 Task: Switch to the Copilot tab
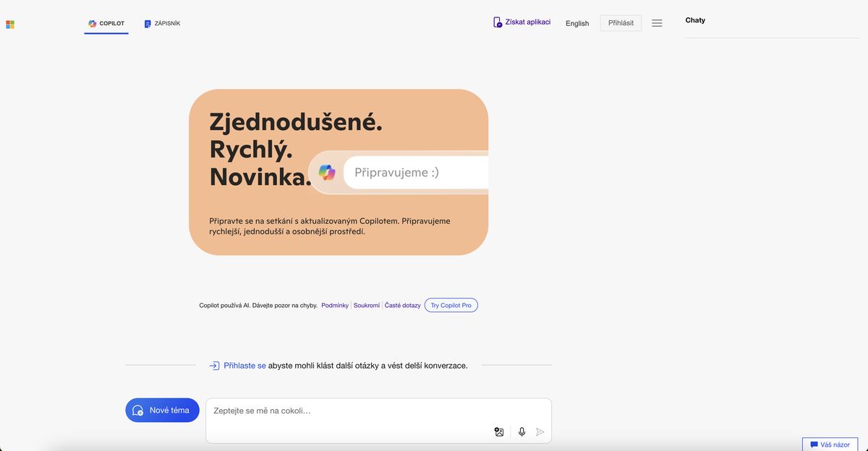[106, 24]
